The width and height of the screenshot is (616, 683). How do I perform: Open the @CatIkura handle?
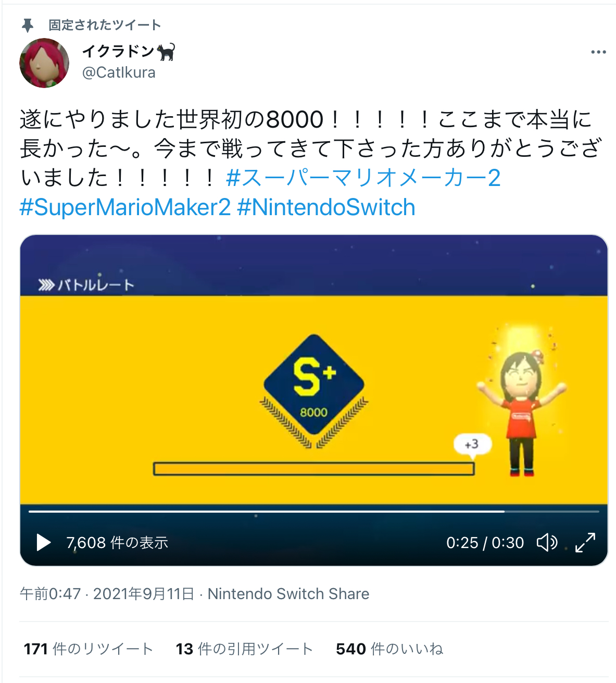pyautogui.click(x=119, y=72)
